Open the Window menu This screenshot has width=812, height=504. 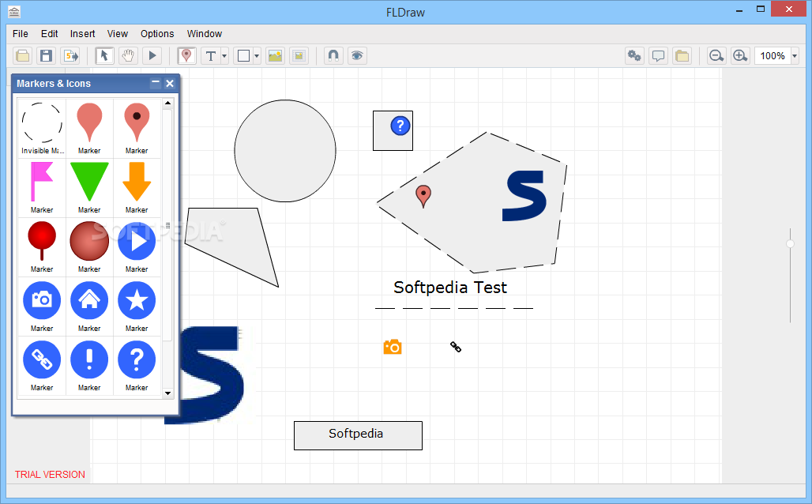pyautogui.click(x=205, y=34)
